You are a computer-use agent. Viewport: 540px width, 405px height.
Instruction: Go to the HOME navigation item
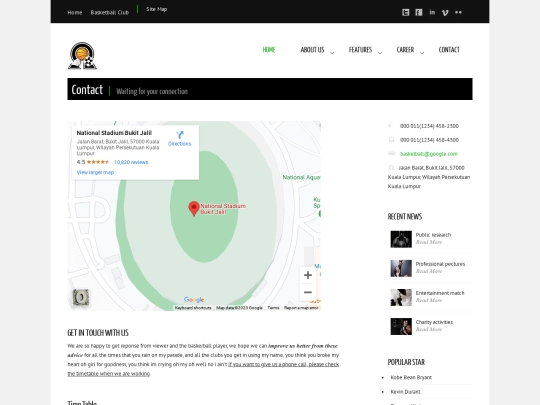269,50
